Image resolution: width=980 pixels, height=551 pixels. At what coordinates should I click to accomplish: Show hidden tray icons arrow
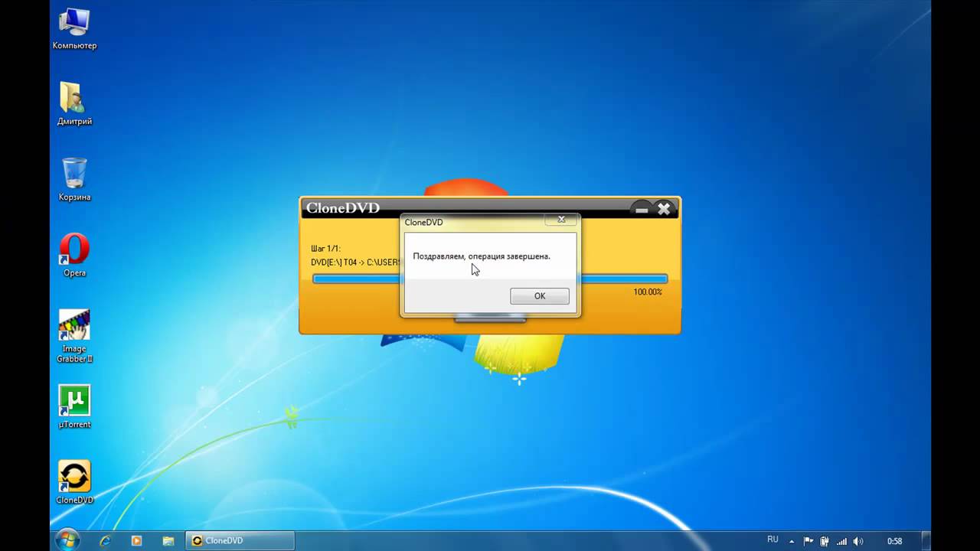point(791,541)
